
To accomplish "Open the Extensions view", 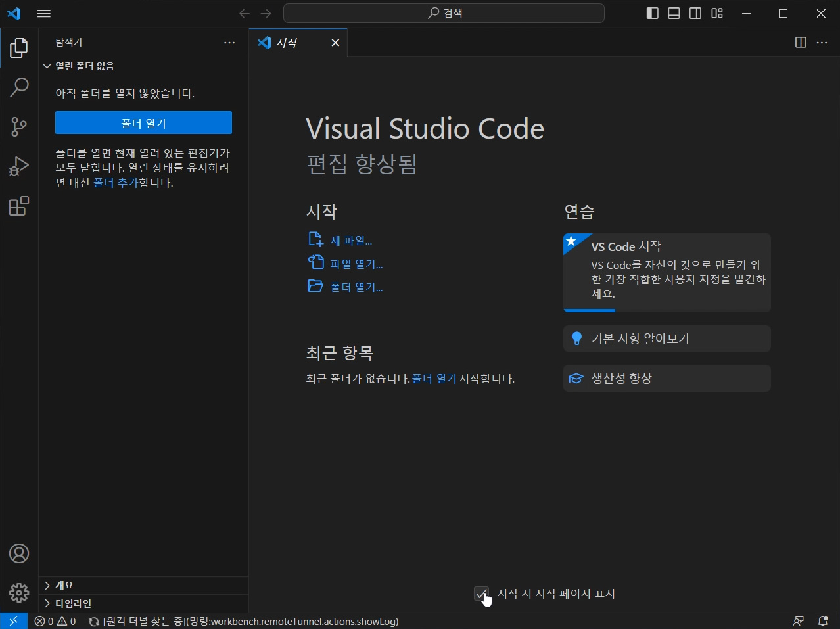I will tap(19, 206).
